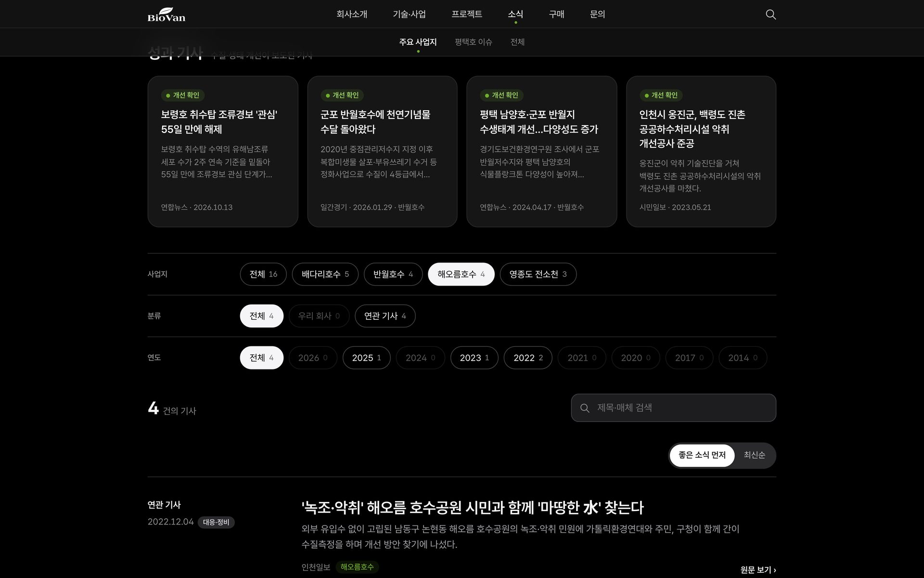The width and height of the screenshot is (924, 578).
Task: Select the 전체 16 site filter
Action: [x=263, y=274]
